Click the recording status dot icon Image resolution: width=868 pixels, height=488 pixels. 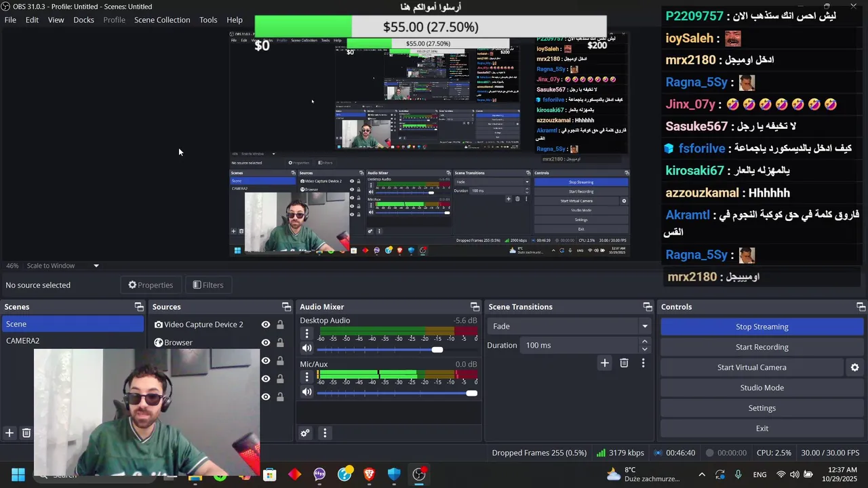(710, 453)
